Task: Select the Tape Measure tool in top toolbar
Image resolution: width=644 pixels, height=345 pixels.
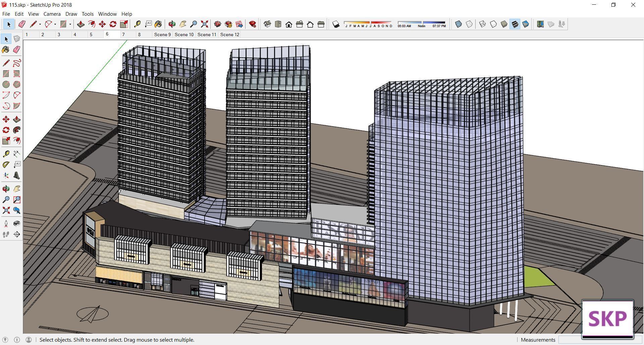Action: click(x=137, y=24)
